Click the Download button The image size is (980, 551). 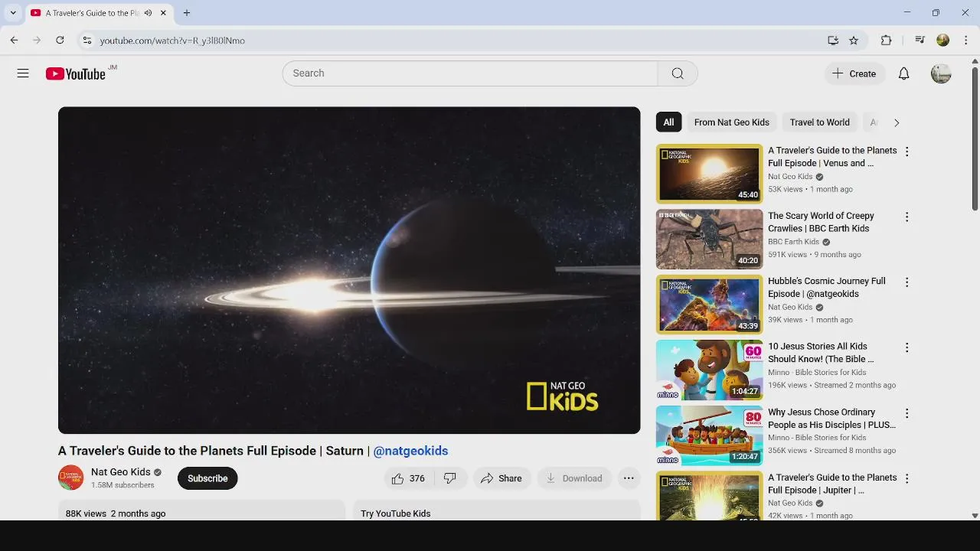click(574, 478)
